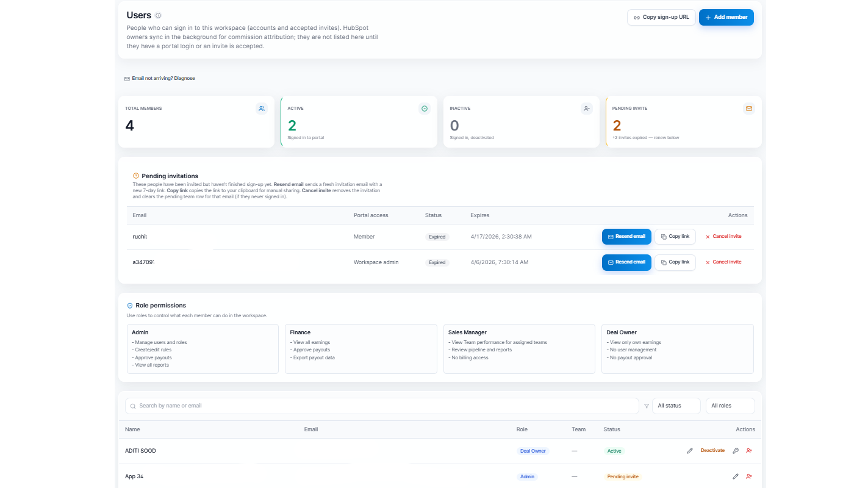
Task: Click the Pending Invite envelope icon
Action: (x=749, y=109)
